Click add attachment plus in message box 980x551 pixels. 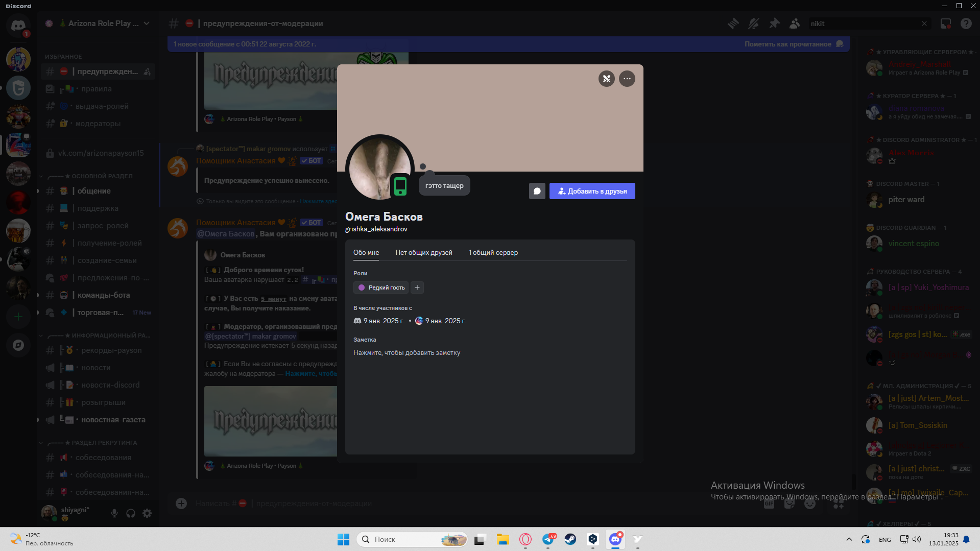tap(181, 504)
